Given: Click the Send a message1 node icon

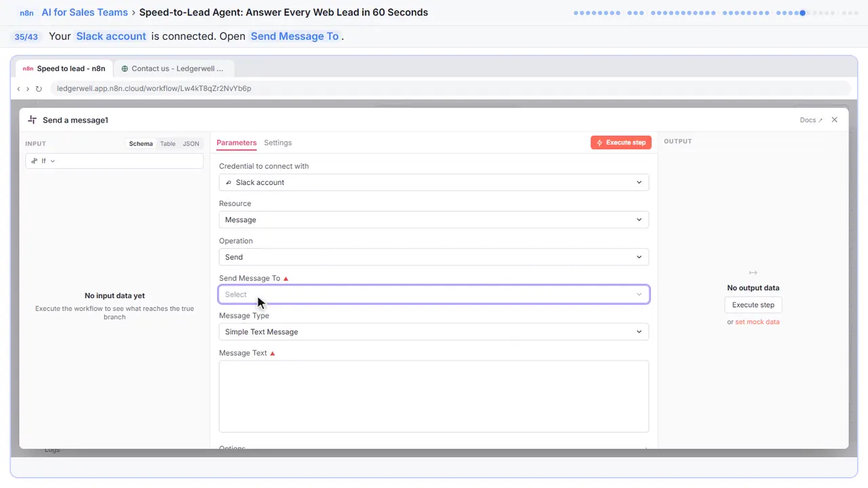Looking at the screenshot, I should click(x=32, y=120).
